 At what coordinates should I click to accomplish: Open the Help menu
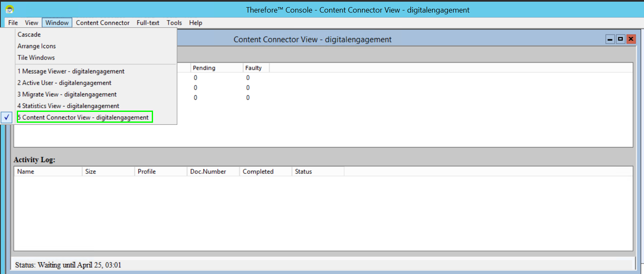[195, 23]
